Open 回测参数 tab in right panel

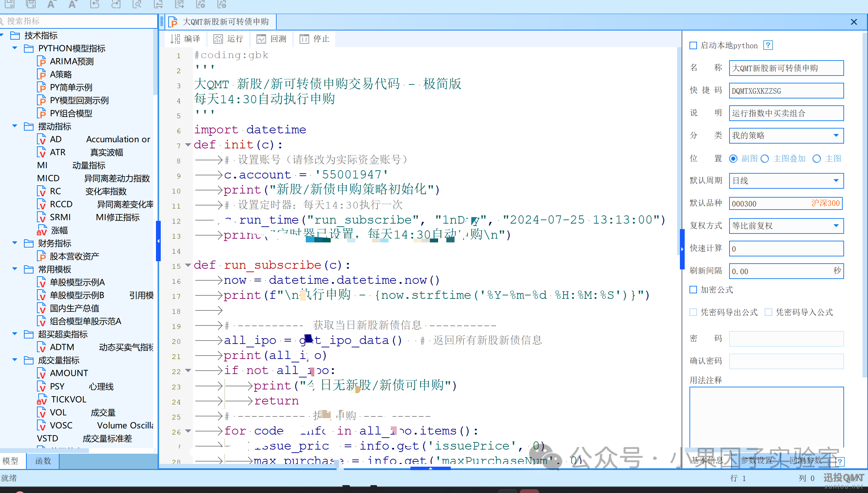pyautogui.click(x=805, y=460)
